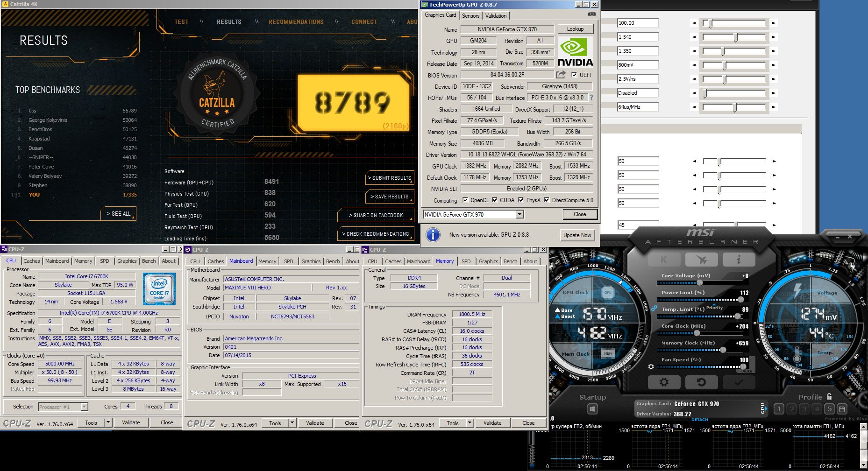Viewport: 868px width, 471px height.
Task: Click the fan speed gear icon
Action: pyautogui.click(x=651, y=367)
